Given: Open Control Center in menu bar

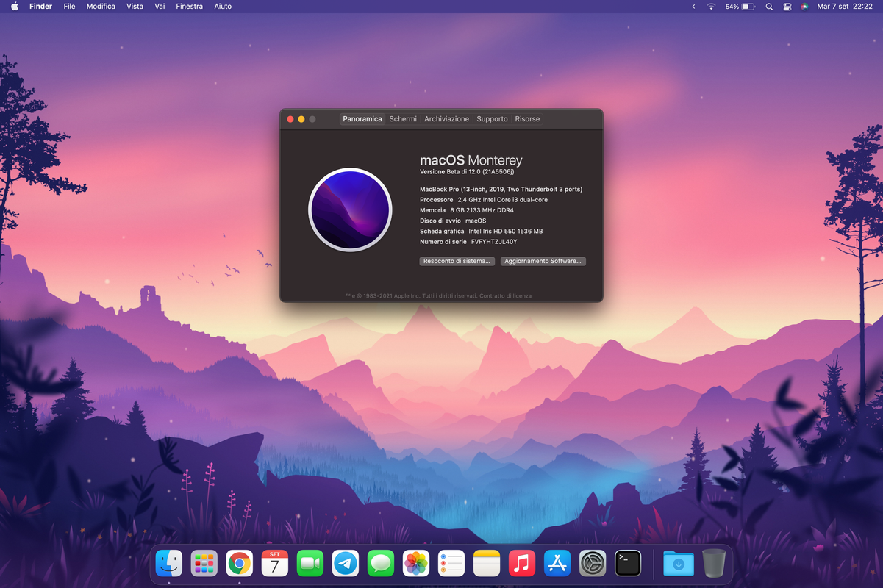Looking at the screenshot, I should click(787, 7).
